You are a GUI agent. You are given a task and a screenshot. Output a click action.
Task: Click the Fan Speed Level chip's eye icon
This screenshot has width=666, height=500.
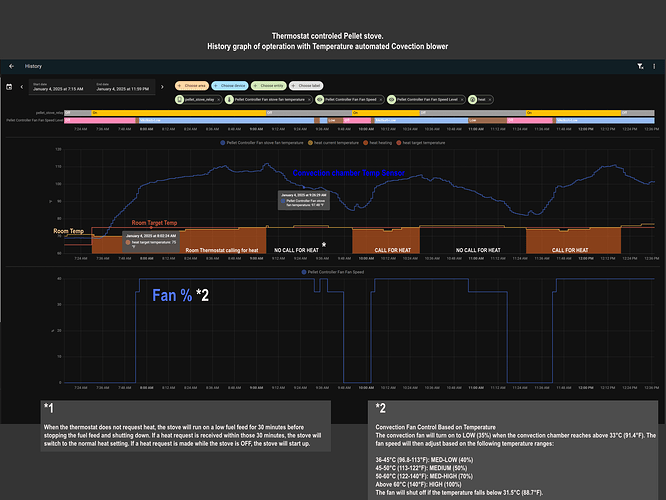click(x=392, y=99)
